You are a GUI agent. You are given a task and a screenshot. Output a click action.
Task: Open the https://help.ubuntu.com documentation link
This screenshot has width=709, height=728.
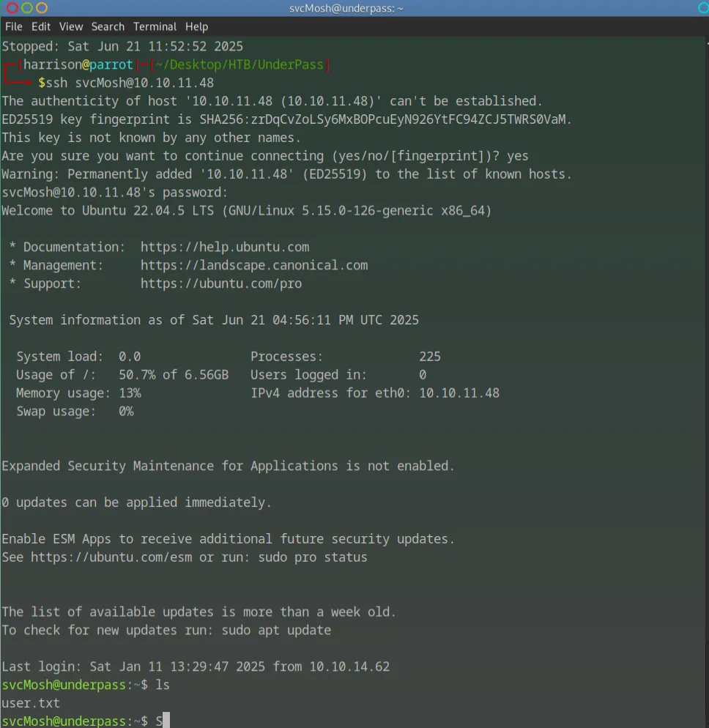[225, 247]
